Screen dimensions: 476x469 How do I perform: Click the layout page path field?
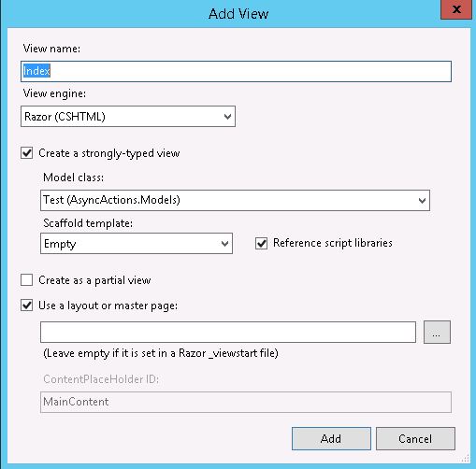point(228,333)
